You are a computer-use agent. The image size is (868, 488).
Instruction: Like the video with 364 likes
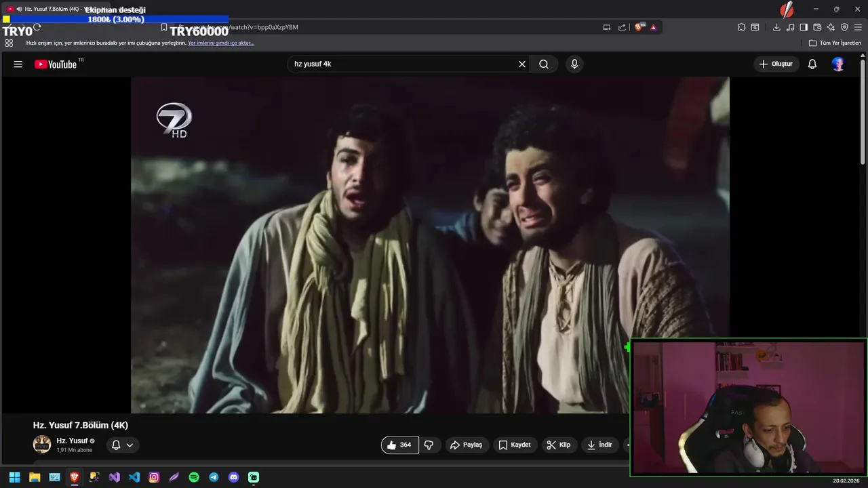point(399,445)
